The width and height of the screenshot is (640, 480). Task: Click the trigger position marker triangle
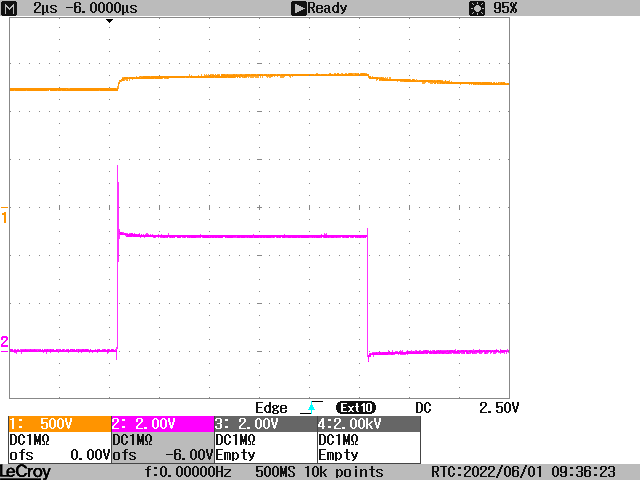pyautogui.click(x=109, y=21)
